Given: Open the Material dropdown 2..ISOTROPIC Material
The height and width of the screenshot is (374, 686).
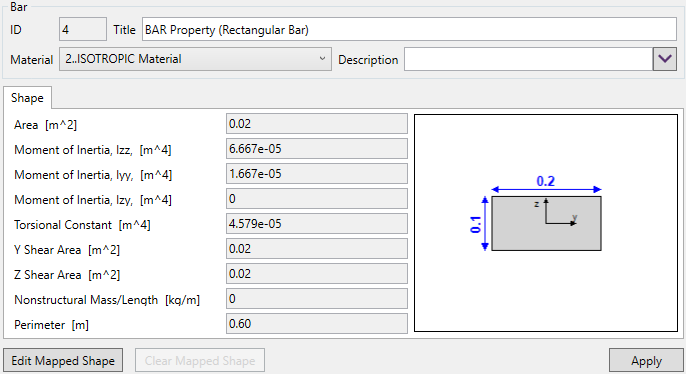Looking at the screenshot, I should click(x=195, y=59).
